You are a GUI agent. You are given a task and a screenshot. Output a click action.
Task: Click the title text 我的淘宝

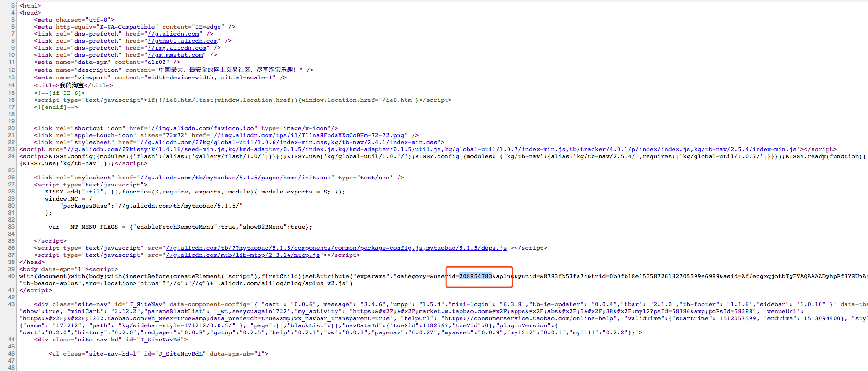tap(72, 85)
